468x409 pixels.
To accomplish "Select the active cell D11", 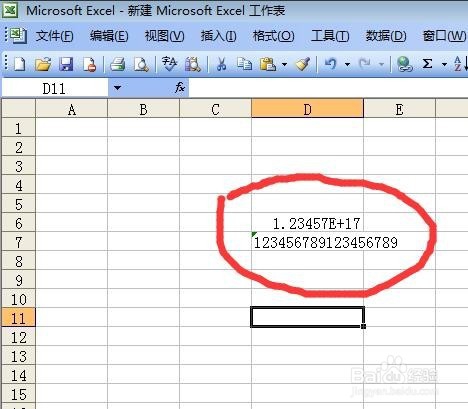I will click(x=307, y=317).
